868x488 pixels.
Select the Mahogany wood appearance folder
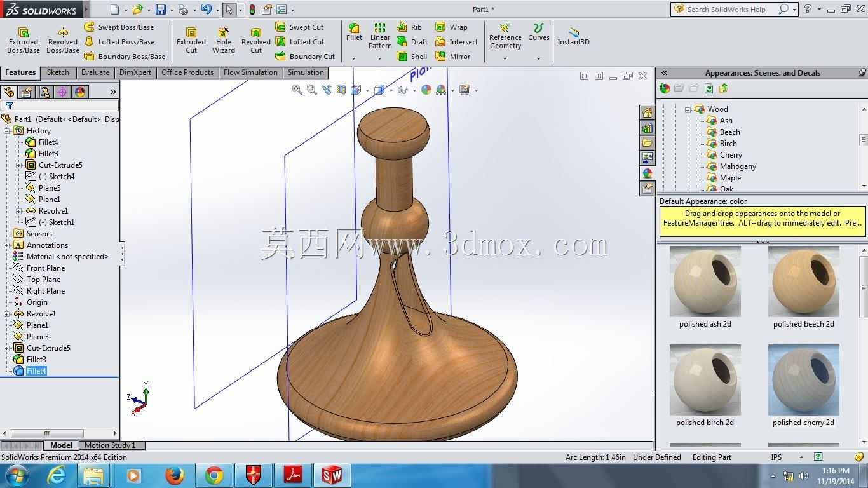click(x=737, y=166)
